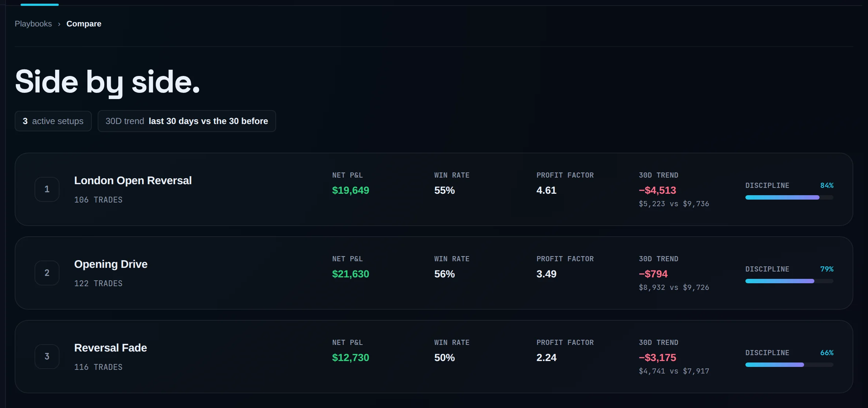Screen dimensions: 868x408
Task: Click the 30D trend explanation chip
Action: click(x=187, y=121)
